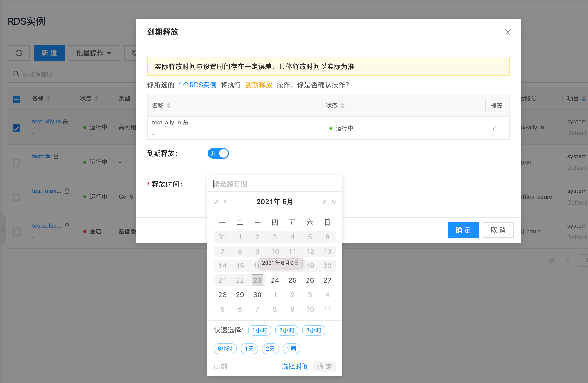Click the tag icon in test-aliyun row

(493, 128)
